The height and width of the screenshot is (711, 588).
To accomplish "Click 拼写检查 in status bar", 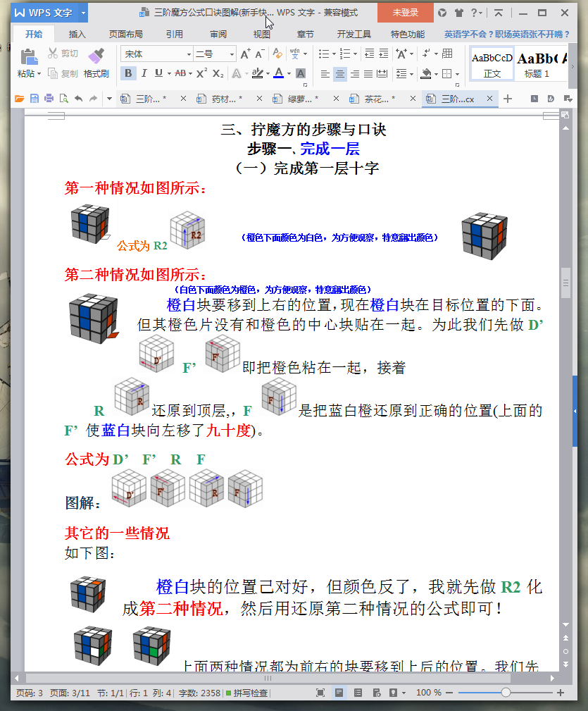I will (247, 693).
